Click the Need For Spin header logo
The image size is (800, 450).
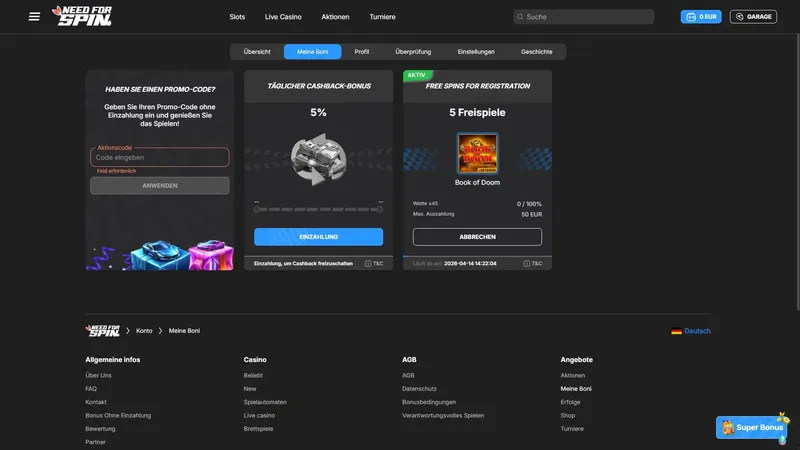82,16
